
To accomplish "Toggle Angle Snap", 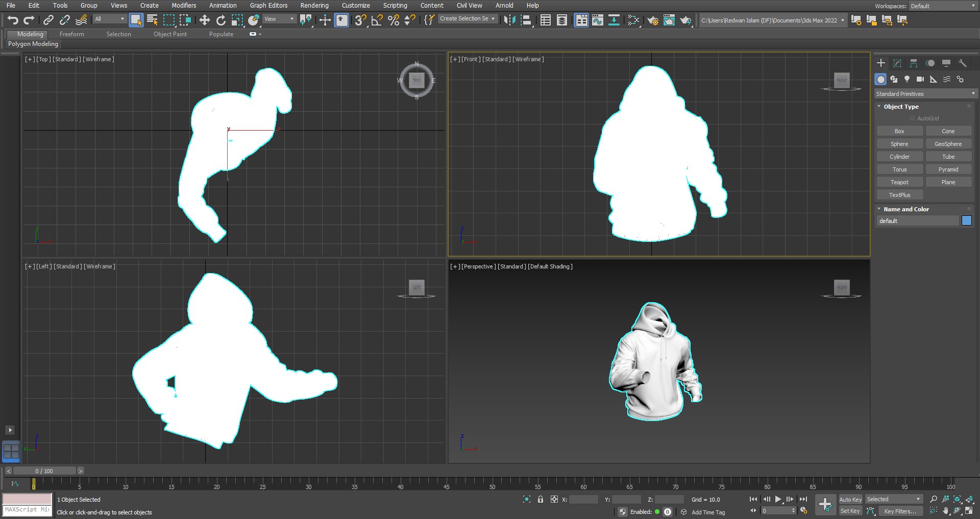I will [377, 20].
